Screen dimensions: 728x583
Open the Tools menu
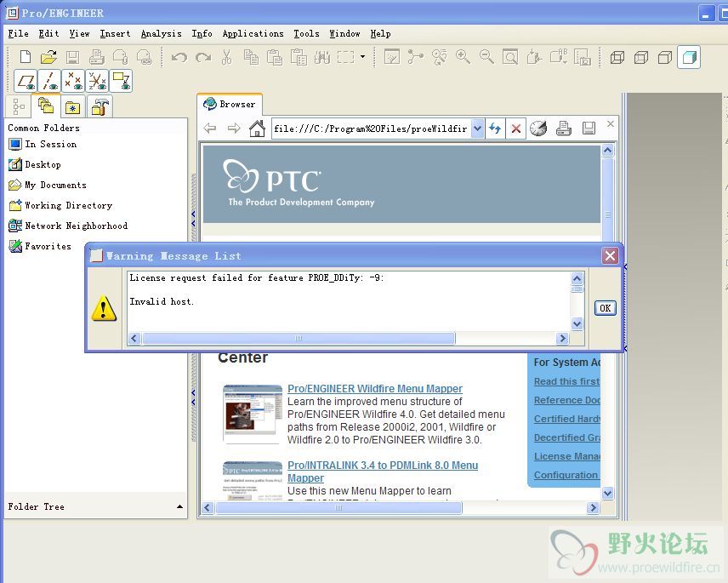tap(306, 33)
